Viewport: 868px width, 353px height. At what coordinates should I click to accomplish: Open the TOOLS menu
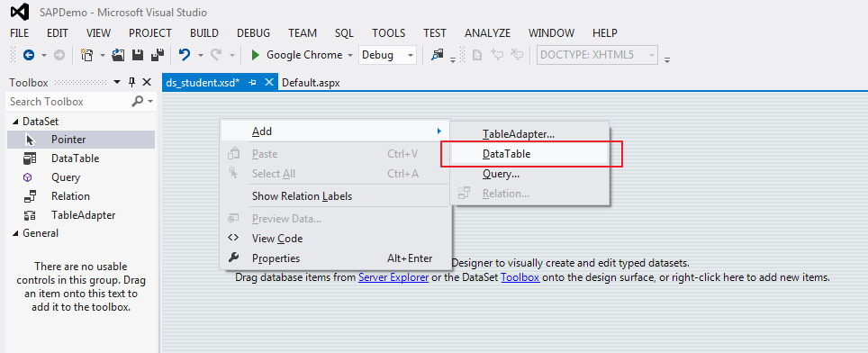[389, 33]
